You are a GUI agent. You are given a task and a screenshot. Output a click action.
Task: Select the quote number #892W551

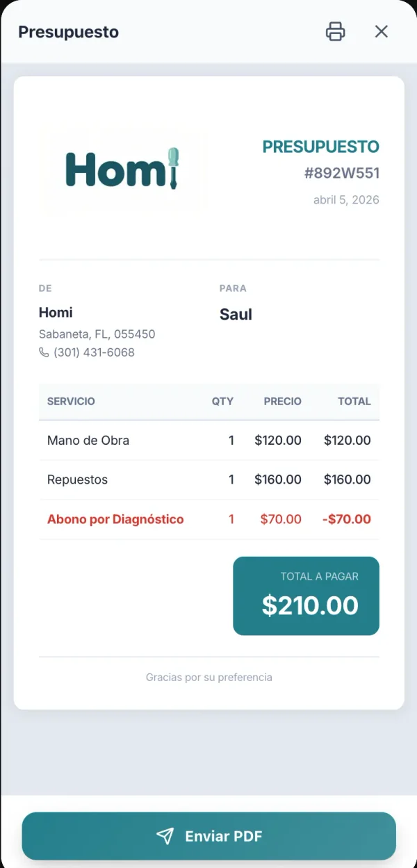coord(341,173)
